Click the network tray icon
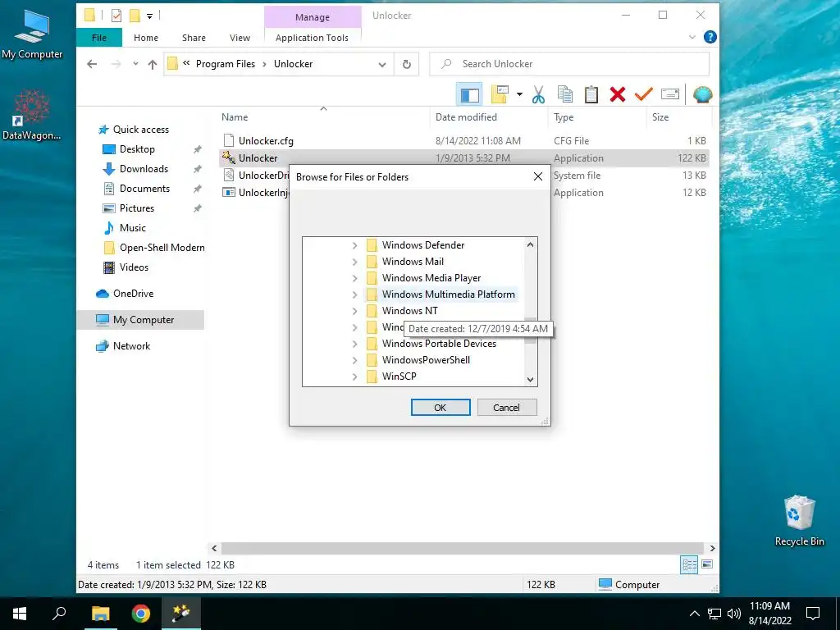Screen dimensions: 840x630 click(714, 614)
